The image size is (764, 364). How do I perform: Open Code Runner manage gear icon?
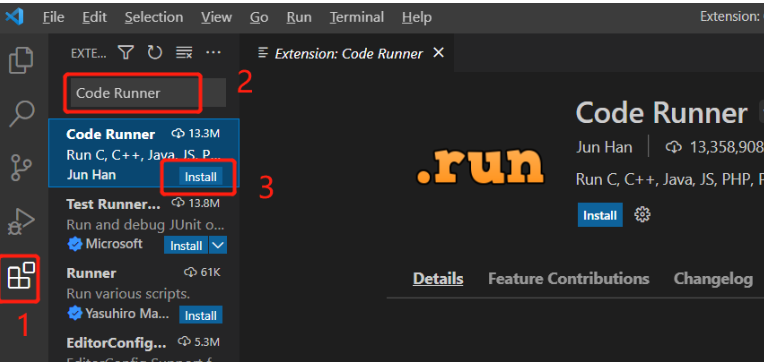[643, 214]
